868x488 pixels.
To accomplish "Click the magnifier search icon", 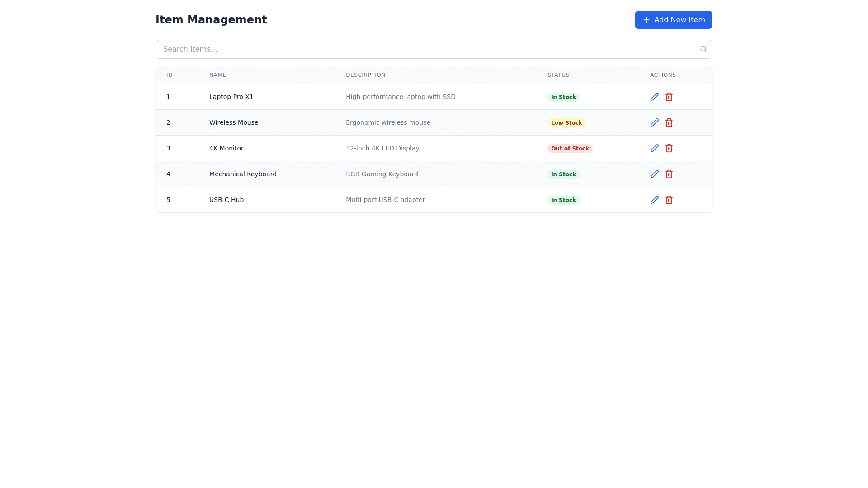I will tap(703, 49).
